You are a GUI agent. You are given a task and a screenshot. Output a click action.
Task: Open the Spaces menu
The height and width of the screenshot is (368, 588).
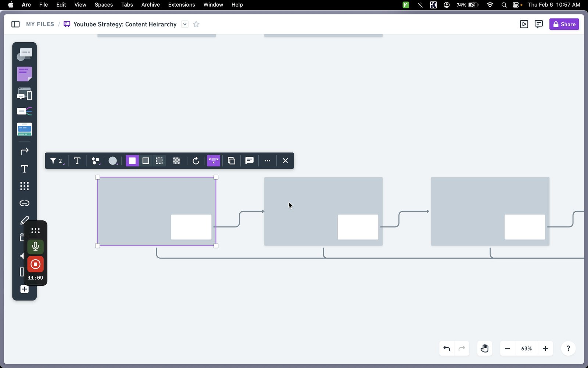104,5
